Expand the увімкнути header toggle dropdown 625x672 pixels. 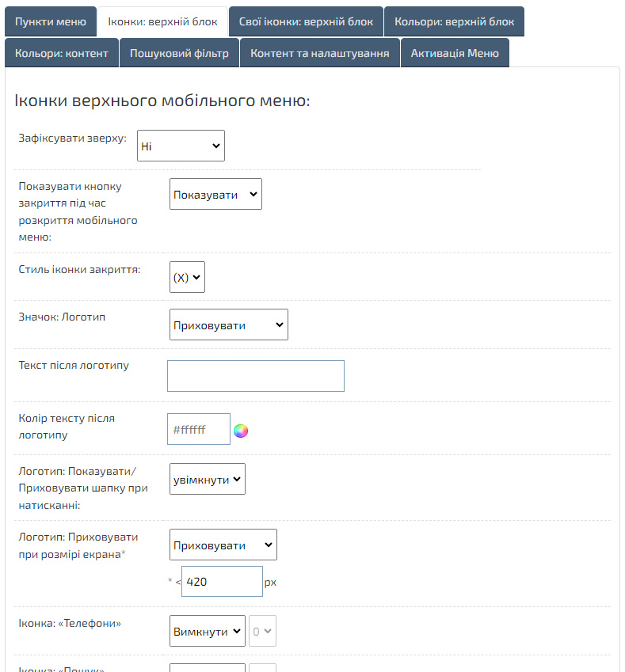[x=208, y=479]
